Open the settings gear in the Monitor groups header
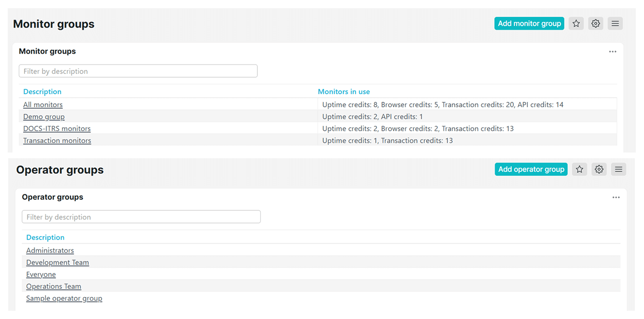This screenshot has height=319, width=644. [x=595, y=23]
